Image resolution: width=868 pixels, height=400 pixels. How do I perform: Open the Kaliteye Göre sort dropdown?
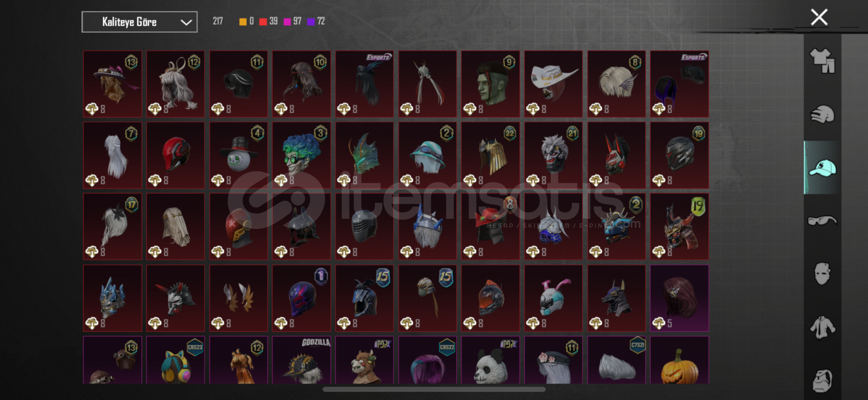pyautogui.click(x=139, y=22)
